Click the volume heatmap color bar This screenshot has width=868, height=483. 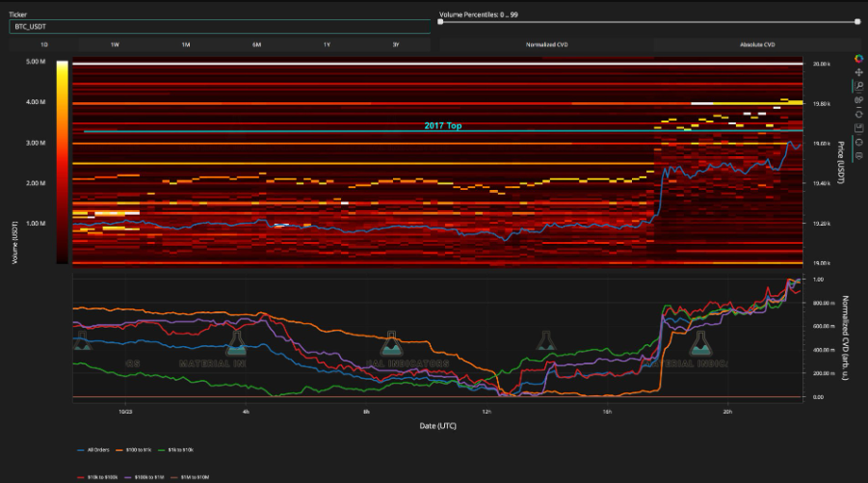[62, 162]
